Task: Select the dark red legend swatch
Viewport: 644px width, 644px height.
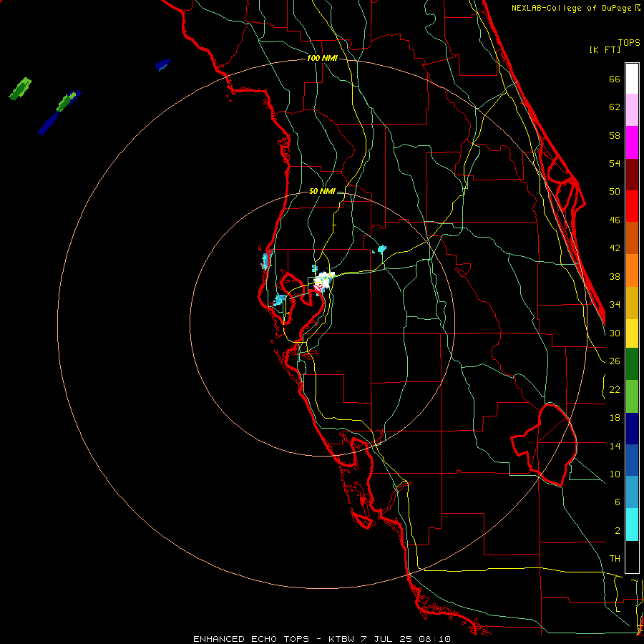Action: click(x=632, y=175)
